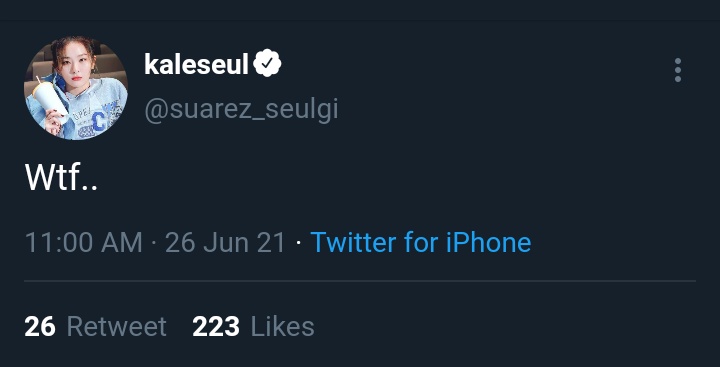Click the dot separator before Twitter for iPhone
This screenshot has width=720, height=367.
pos(298,243)
